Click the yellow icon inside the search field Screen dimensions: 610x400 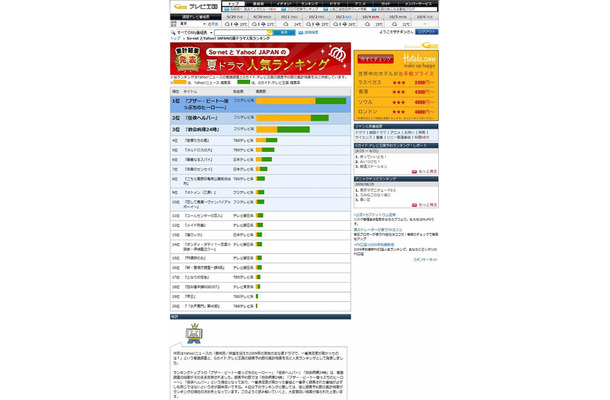pos(270,33)
